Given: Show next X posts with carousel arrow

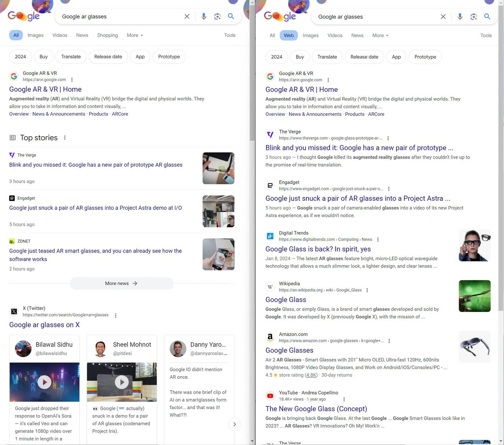Looking at the screenshot, I should click(x=234, y=424).
